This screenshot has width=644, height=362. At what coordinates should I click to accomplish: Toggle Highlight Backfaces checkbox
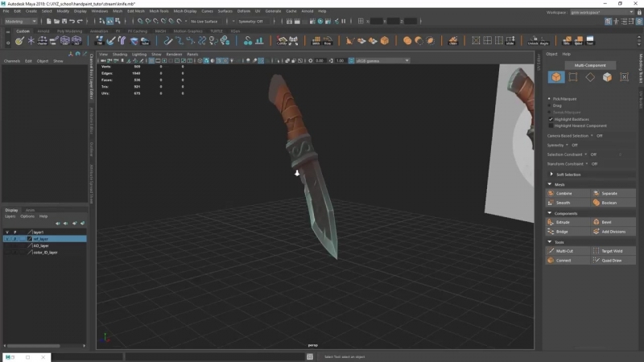click(551, 119)
